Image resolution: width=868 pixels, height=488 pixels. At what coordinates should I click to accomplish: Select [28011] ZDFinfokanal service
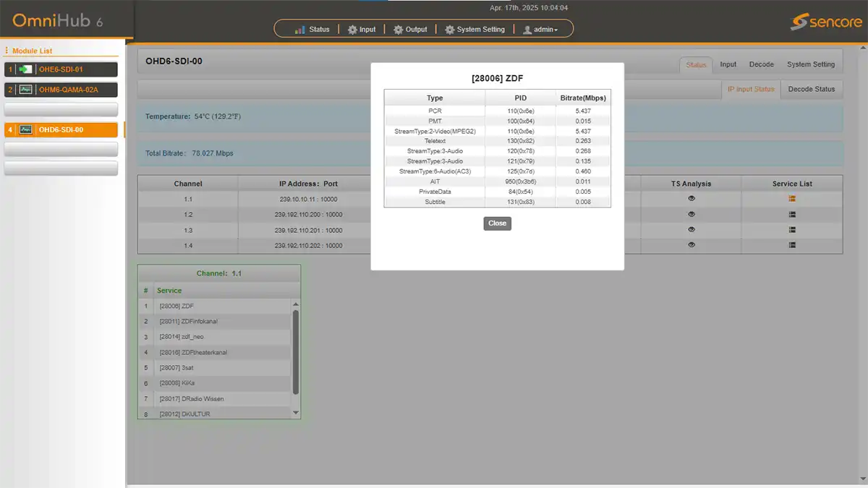tap(215, 321)
